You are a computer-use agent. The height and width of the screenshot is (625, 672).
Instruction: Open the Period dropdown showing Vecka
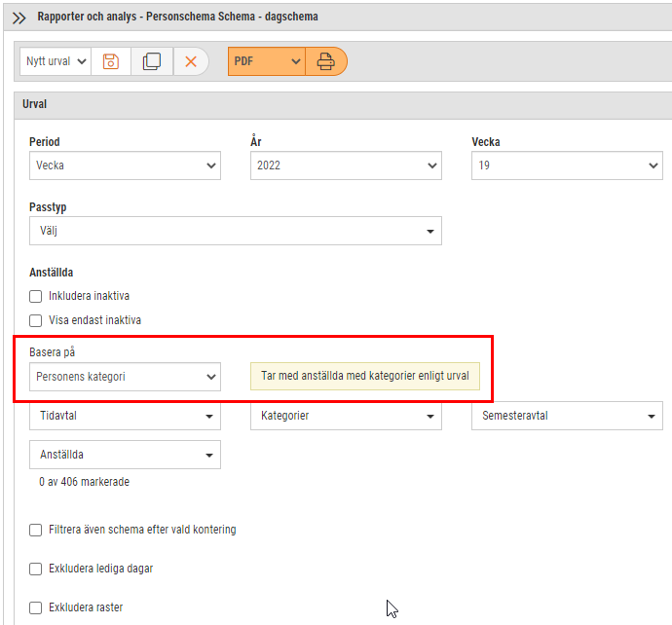pos(125,165)
